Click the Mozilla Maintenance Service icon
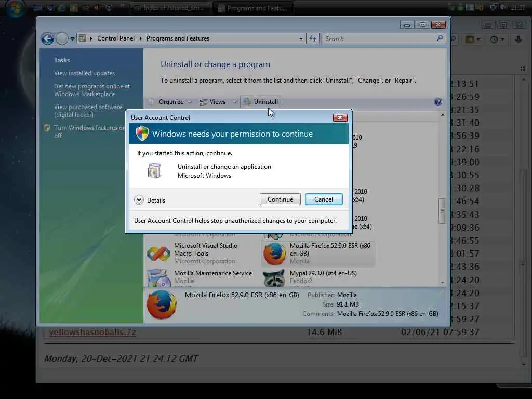The width and height of the screenshot is (532, 399). pyautogui.click(x=158, y=278)
